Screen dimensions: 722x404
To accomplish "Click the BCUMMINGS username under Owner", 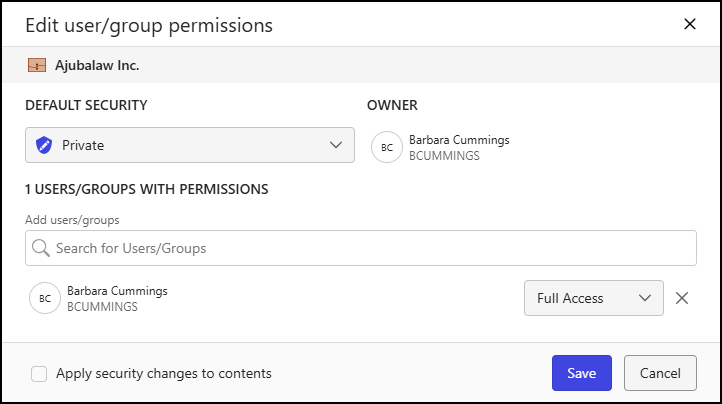I will click(444, 156).
